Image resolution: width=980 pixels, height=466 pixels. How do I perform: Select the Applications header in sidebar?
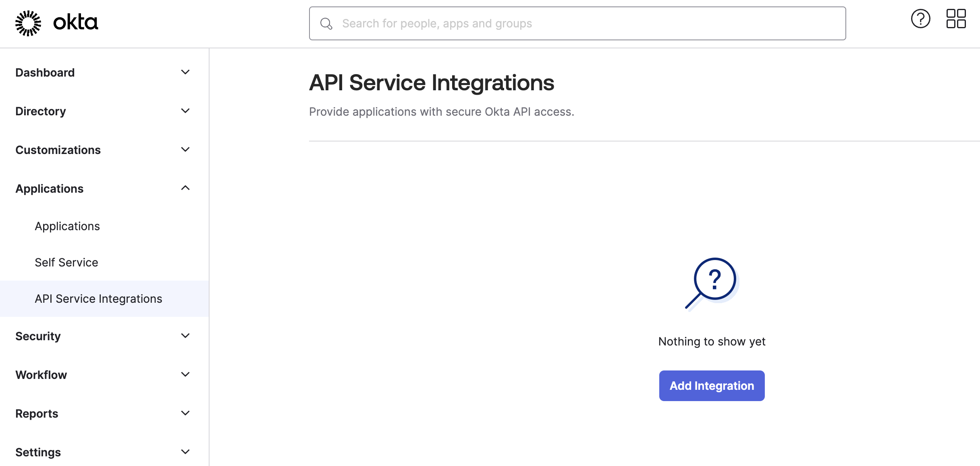pyautogui.click(x=50, y=189)
